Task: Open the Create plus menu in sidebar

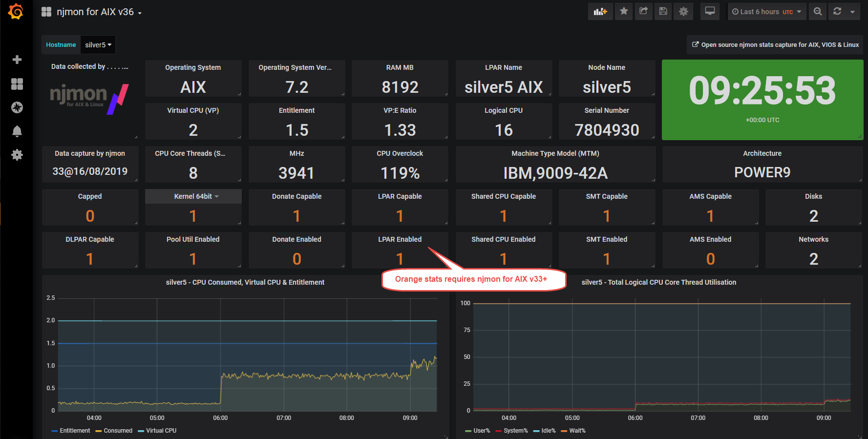Action: tap(17, 60)
